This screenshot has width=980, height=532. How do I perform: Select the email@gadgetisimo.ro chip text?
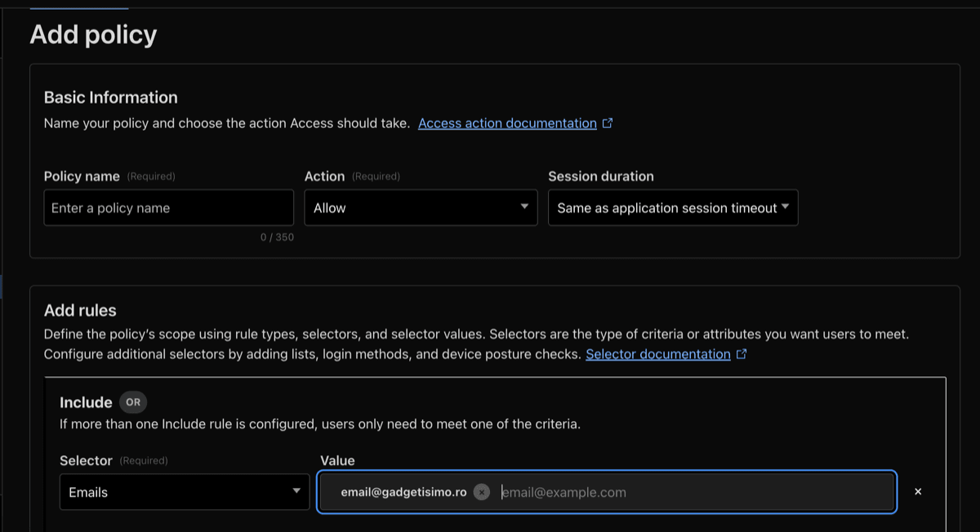pyautogui.click(x=403, y=492)
